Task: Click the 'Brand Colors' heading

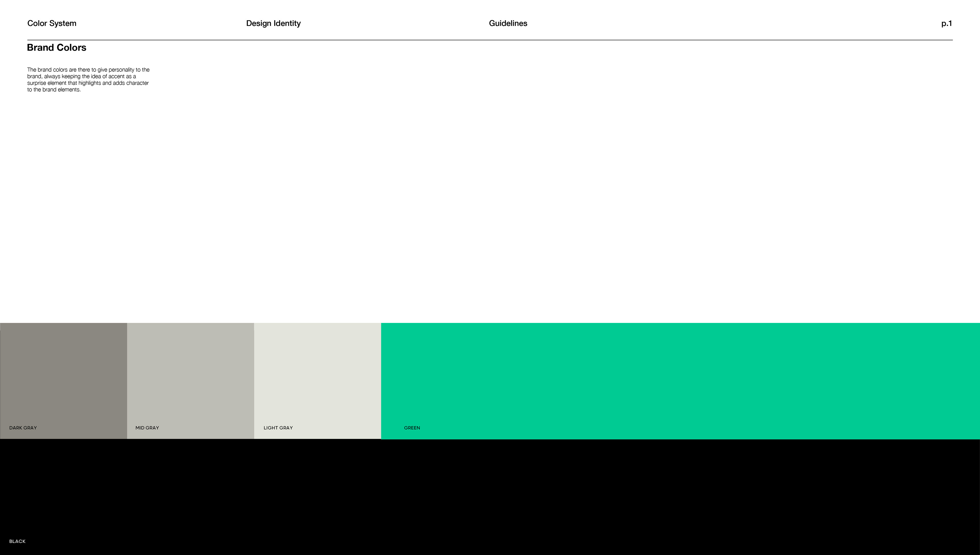Action: click(57, 48)
